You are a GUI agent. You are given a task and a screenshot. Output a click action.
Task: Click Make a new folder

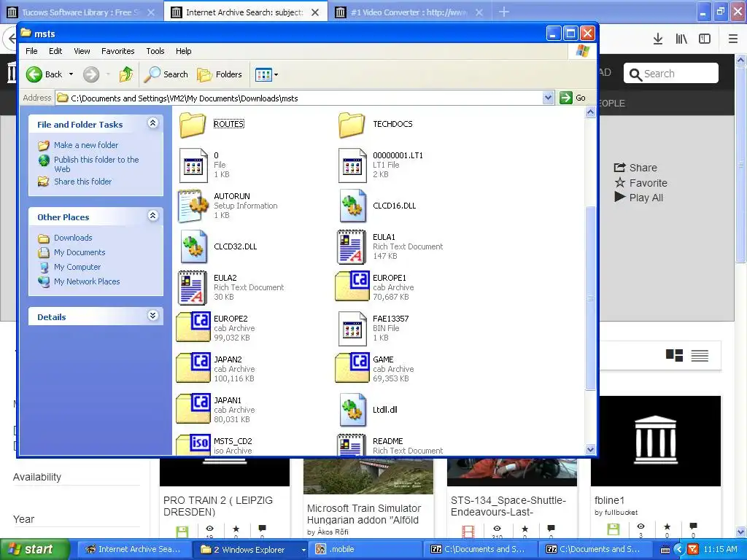tap(86, 145)
